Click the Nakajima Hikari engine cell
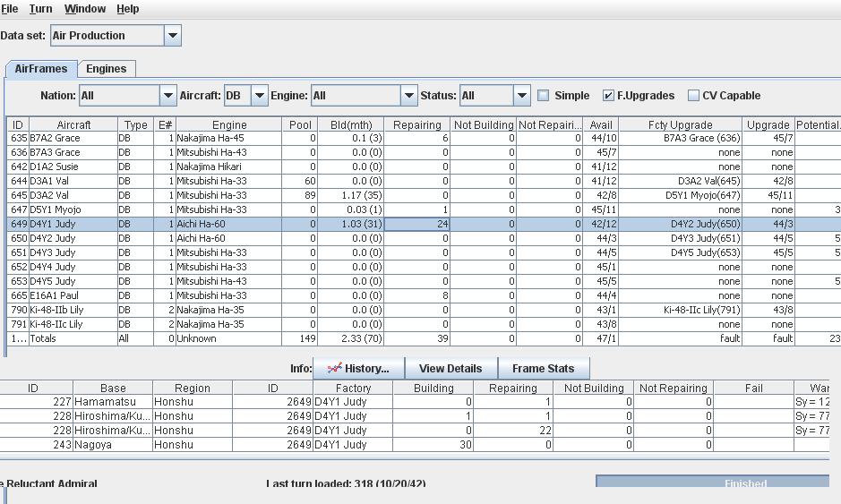 tap(229, 167)
